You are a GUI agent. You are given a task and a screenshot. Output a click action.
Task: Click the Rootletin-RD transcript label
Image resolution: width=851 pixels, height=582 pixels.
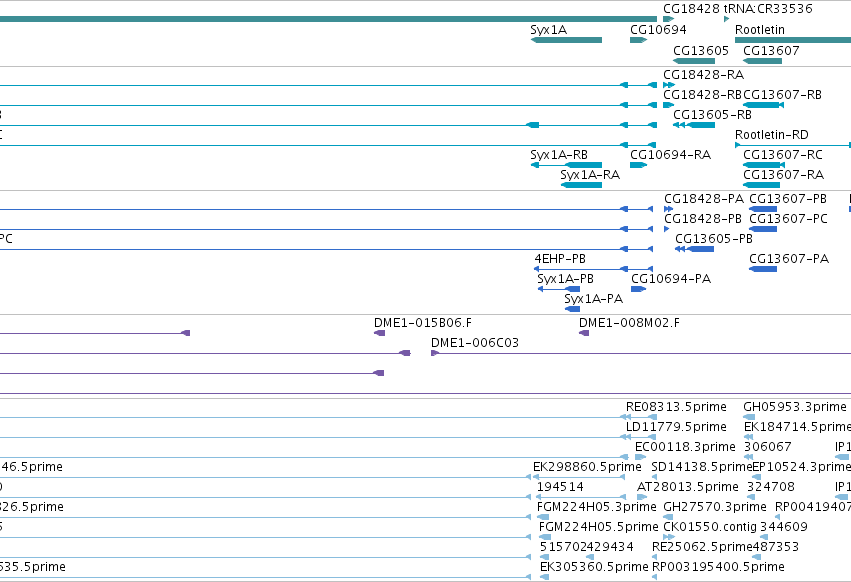(771, 135)
